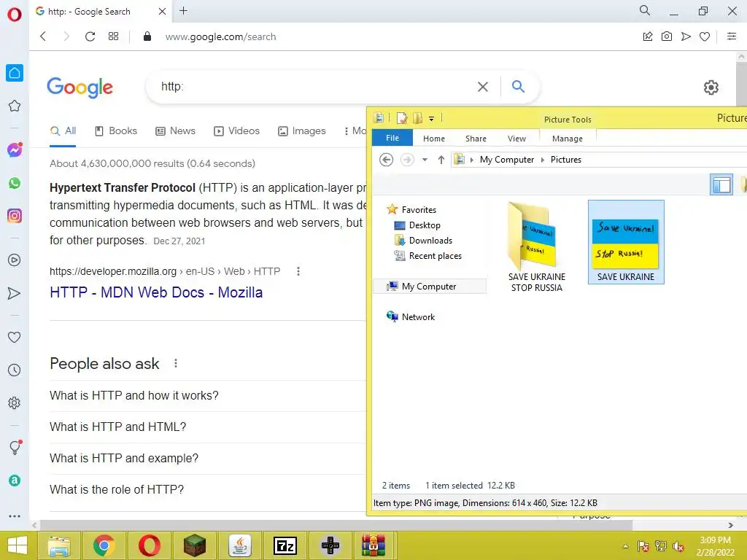Select SAVE UKRAINE STOP RUSSIA folder

[x=536, y=248]
